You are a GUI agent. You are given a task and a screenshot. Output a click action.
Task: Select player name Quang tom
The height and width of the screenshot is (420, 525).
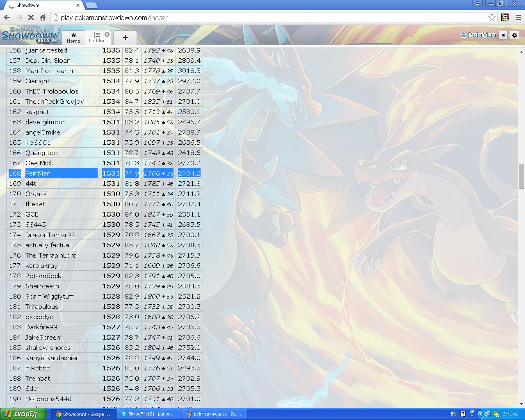[42, 153]
